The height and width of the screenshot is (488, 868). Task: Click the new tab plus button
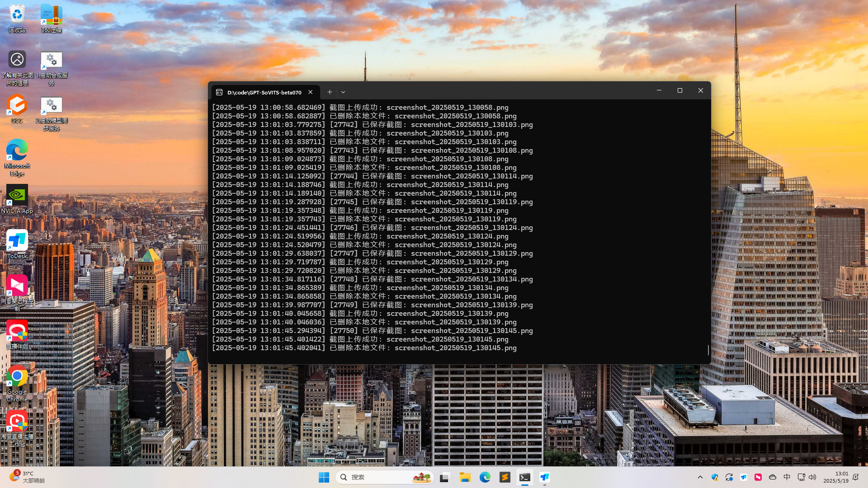pos(330,92)
